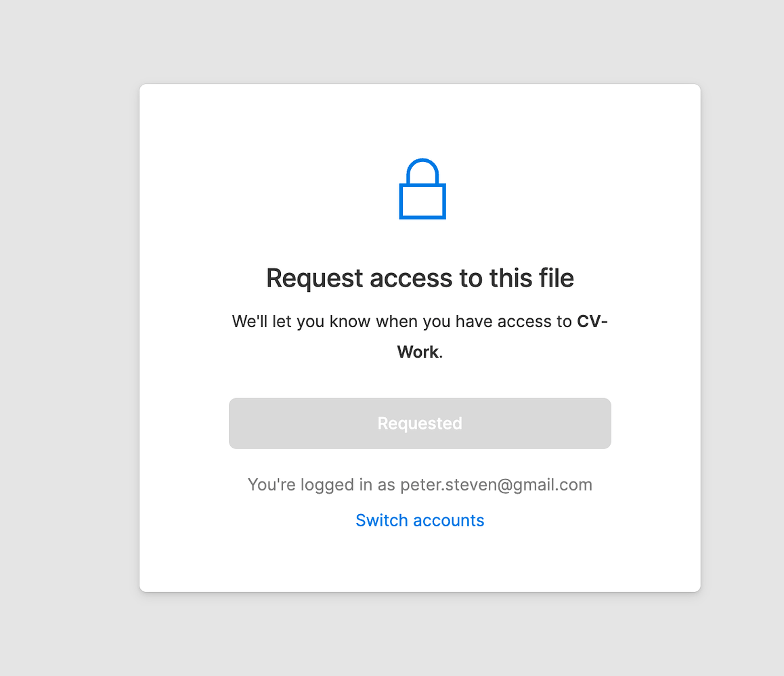Open the Switch accounts link

coord(420,520)
